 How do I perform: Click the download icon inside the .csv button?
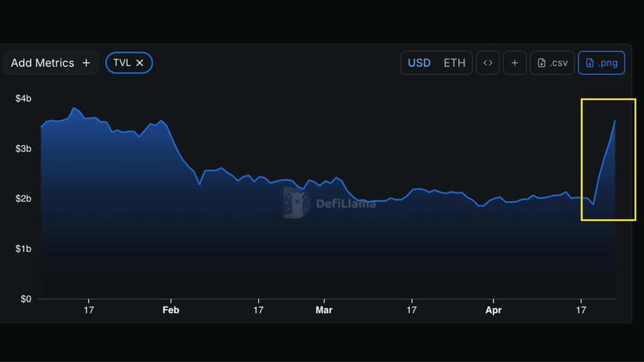point(541,63)
